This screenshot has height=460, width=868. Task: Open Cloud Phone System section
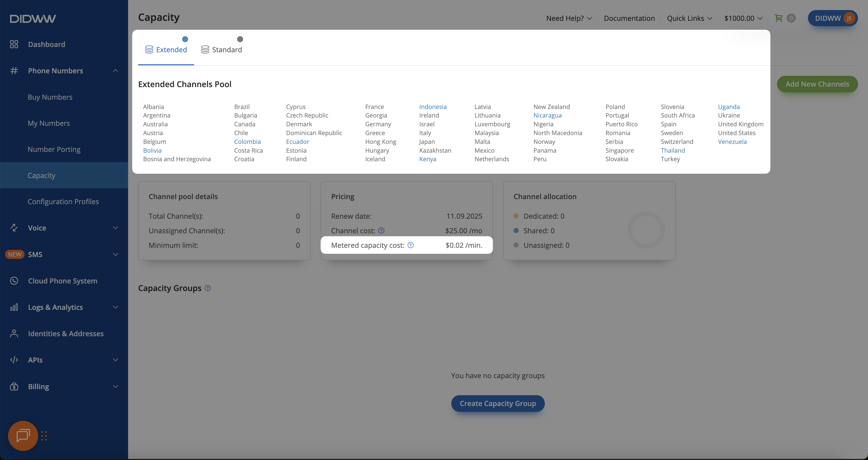coord(62,280)
